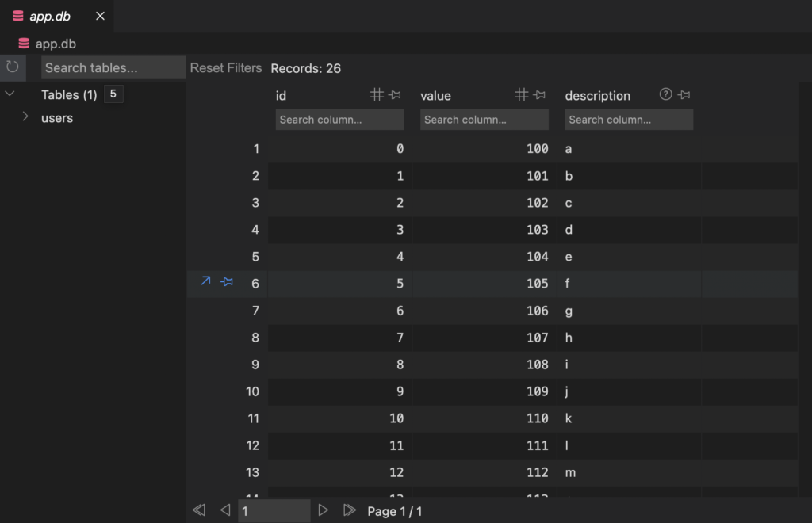
Task: Click the id column numeric type icon
Action: click(x=377, y=95)
